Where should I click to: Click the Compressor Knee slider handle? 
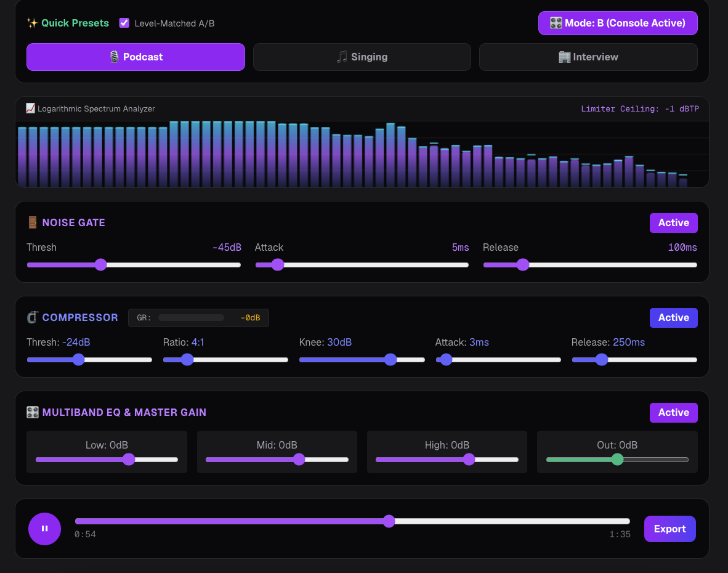click(x=390, y=359)
